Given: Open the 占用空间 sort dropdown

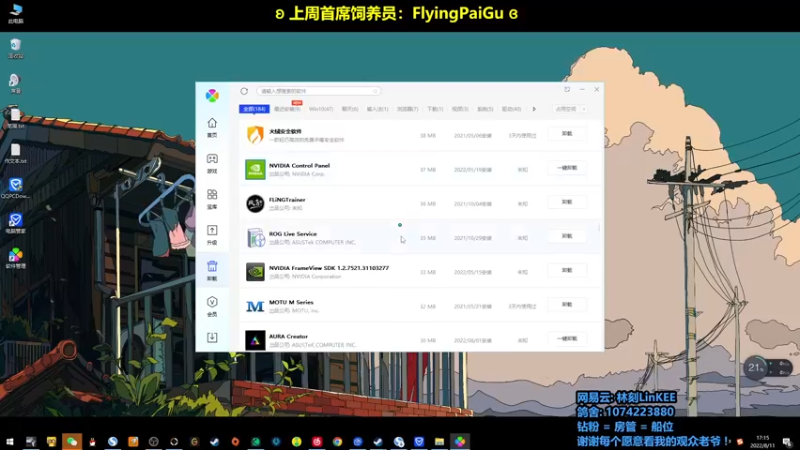Looking at the screenshot, I should coord(570,109).
